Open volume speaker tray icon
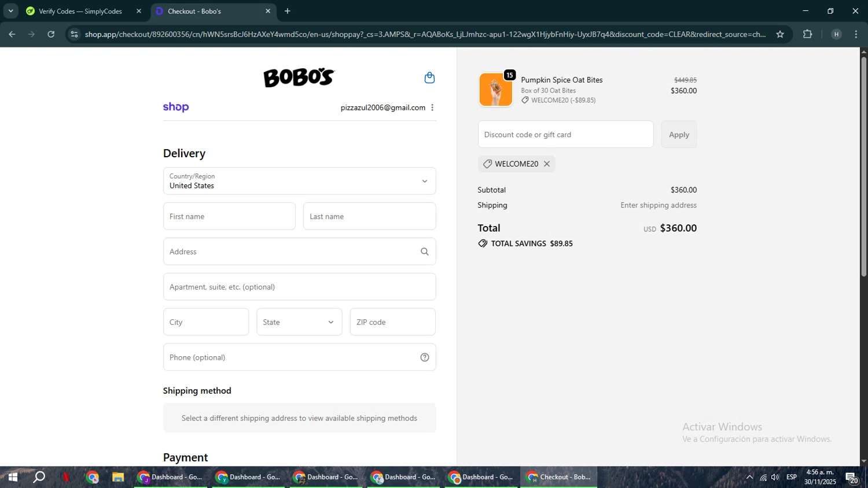 pyautogui.click(x=775, y=477)
